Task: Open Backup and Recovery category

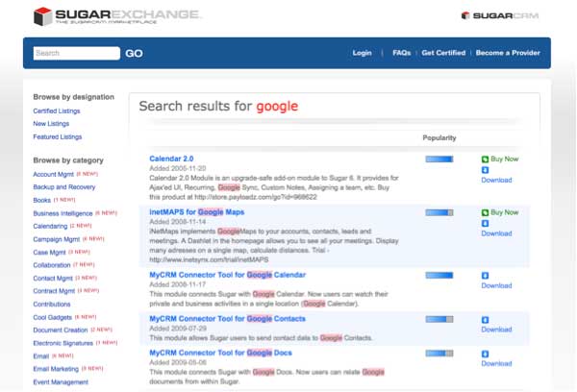Action: click(64, 187)
